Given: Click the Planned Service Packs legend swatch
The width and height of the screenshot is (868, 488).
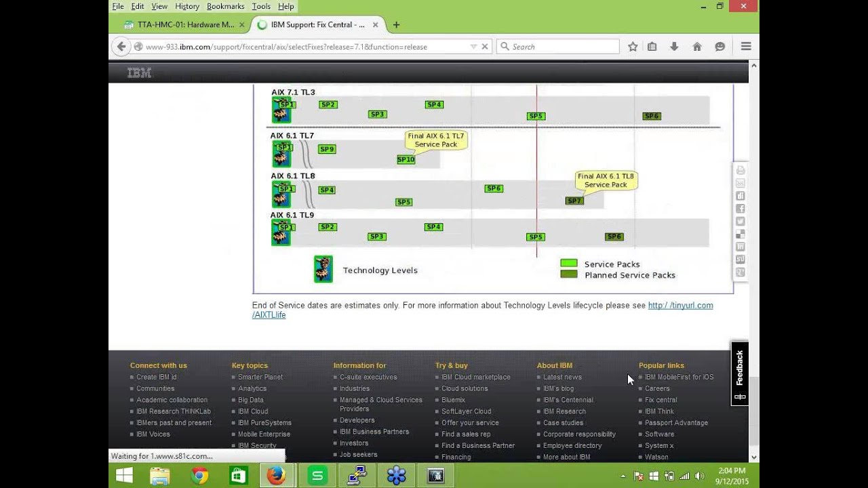Looking at the screenshot, I should pyautogui.click(x=569, y=274).
